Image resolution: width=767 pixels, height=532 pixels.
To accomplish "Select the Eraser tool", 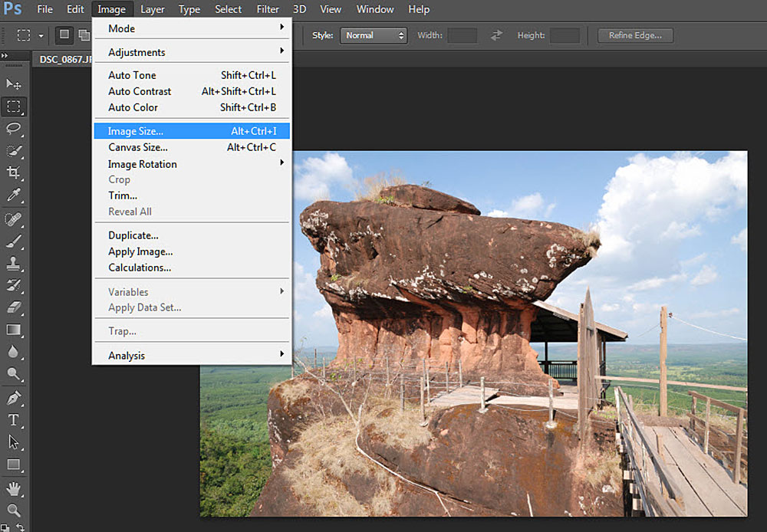I will pos(13,307).
